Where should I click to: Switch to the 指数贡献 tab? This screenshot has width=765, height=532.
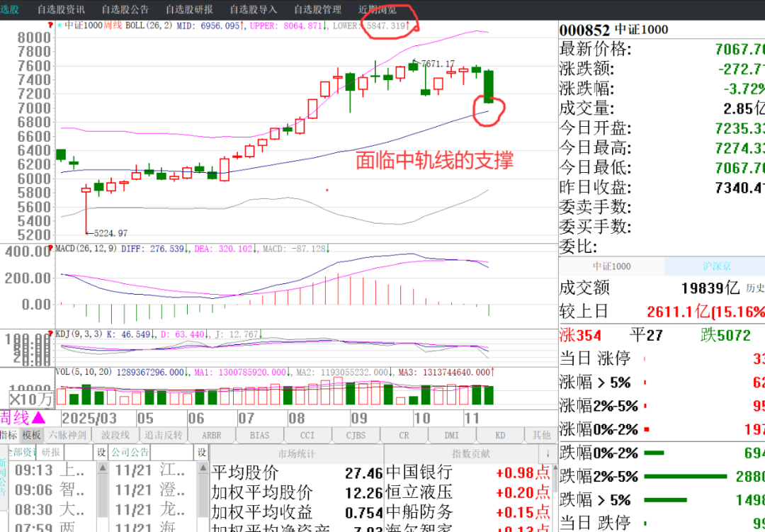coord(470,453)
